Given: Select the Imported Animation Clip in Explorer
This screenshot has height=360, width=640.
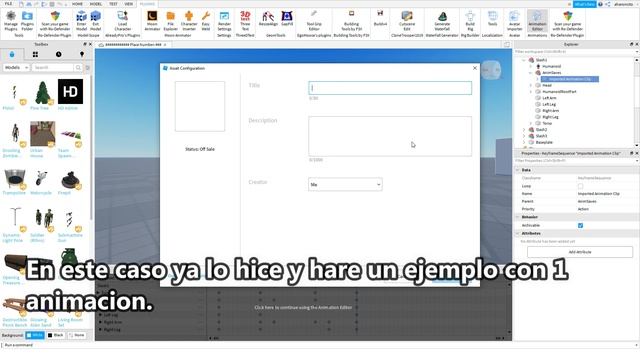Looking at the screenshot, I should click(x=570, y=79).
